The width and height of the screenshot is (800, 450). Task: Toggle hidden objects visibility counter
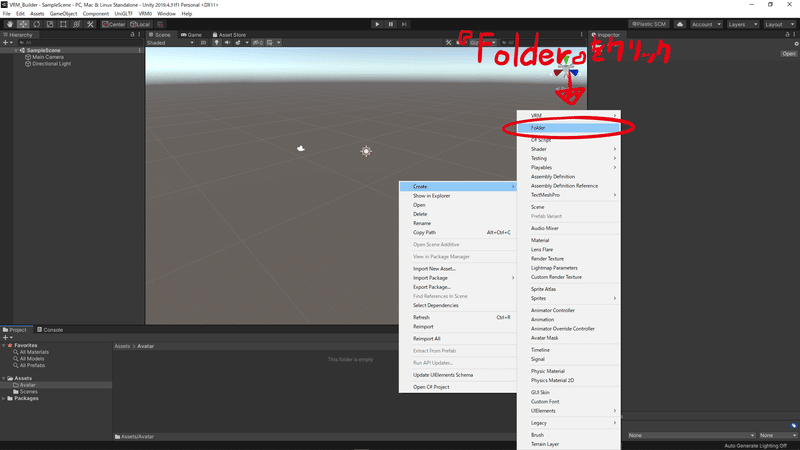coord(258,43)
